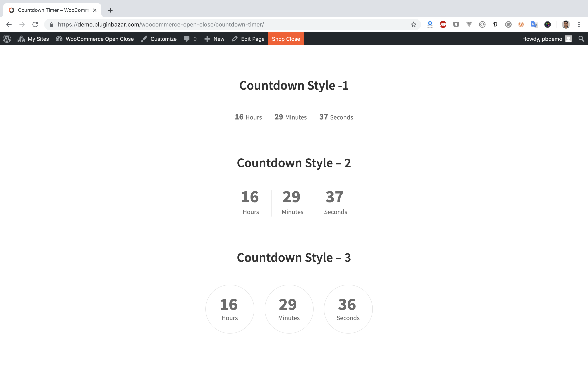Open the AdBlock Plus extension

pos(443,24)
